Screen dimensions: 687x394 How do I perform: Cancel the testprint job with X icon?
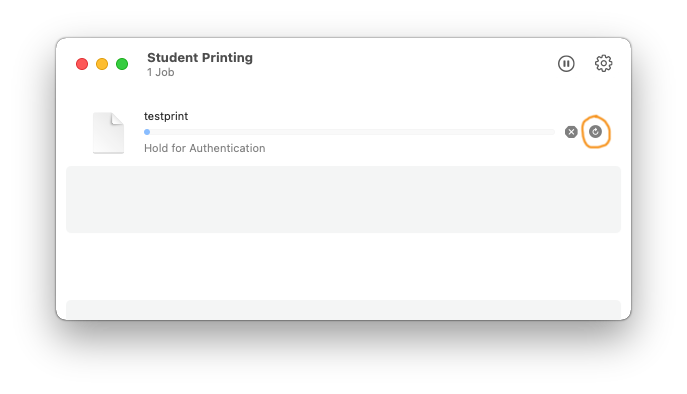tap(571, 132)
